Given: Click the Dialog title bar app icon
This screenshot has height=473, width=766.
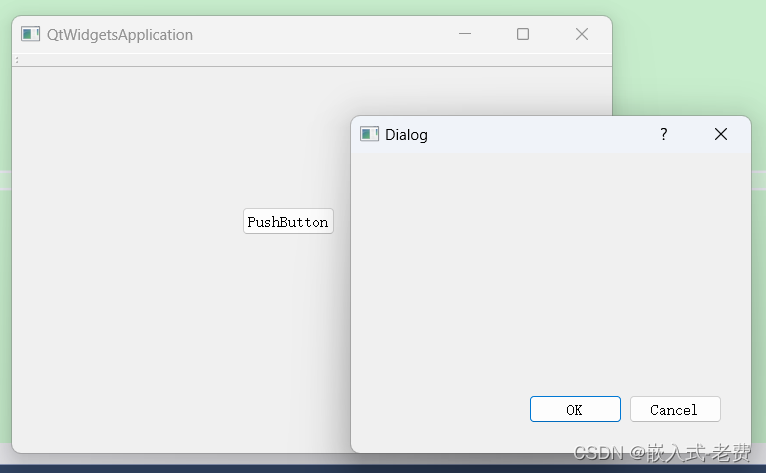Looking at the screenshot, I should point(369,134).
